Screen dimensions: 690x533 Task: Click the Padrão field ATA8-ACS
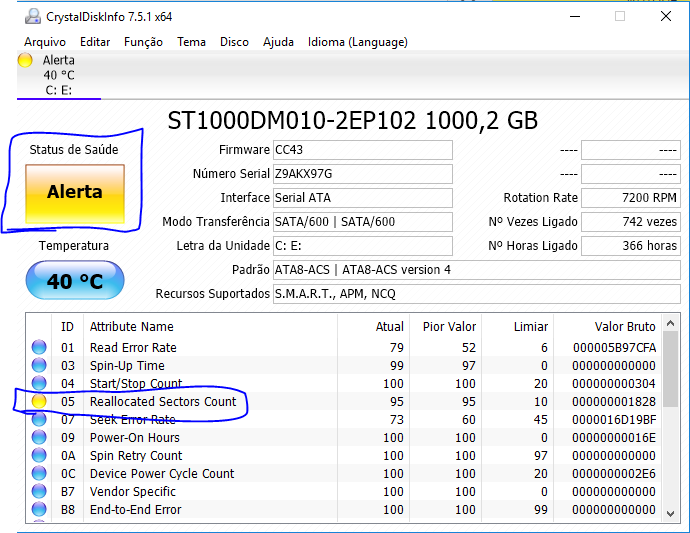pos(477,270)
